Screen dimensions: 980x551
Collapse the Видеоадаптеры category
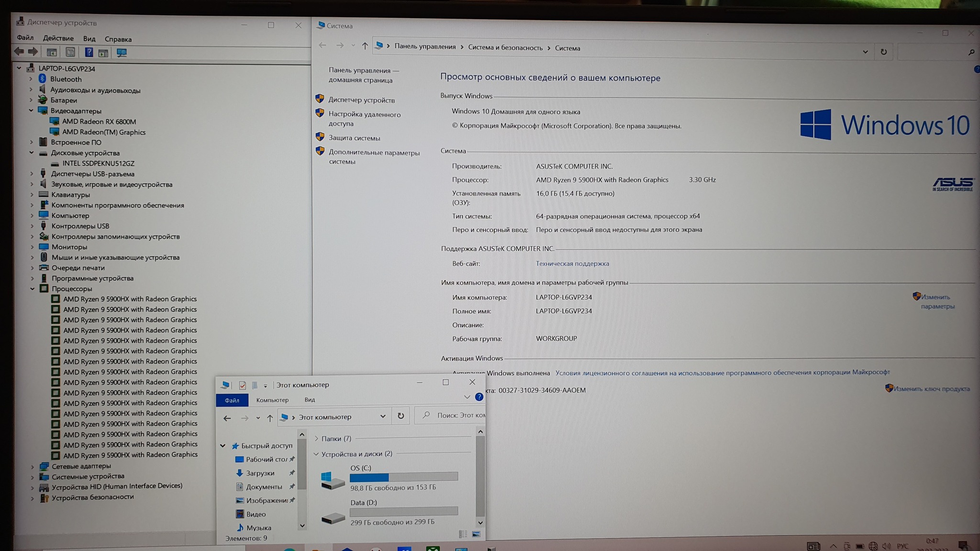pyautogui.click(x=31, y=110)
